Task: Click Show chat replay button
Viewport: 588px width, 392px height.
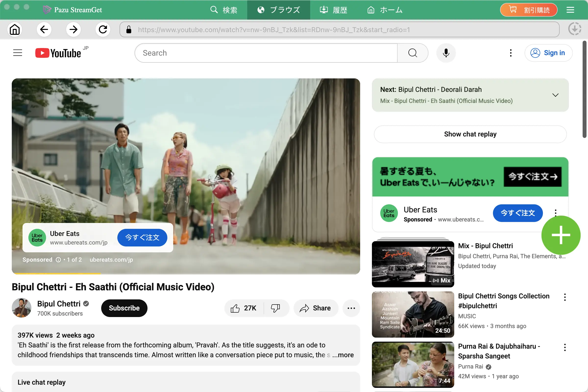Action: coord(470,134)
